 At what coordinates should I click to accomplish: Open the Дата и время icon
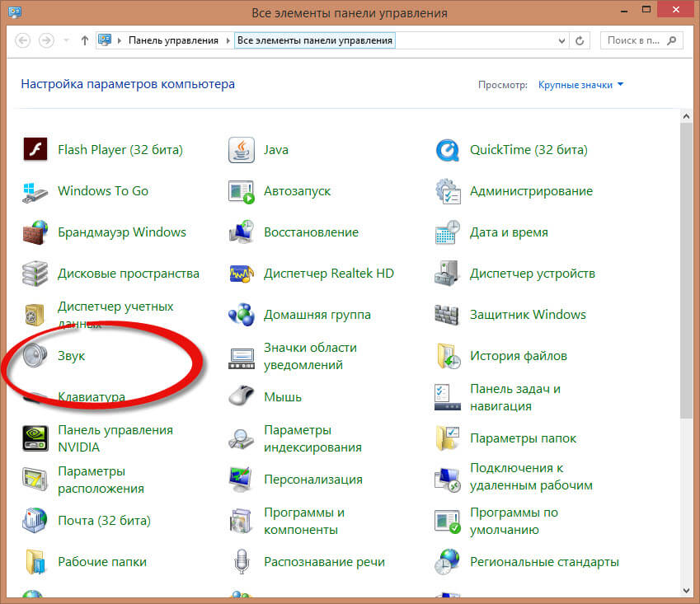447,232
